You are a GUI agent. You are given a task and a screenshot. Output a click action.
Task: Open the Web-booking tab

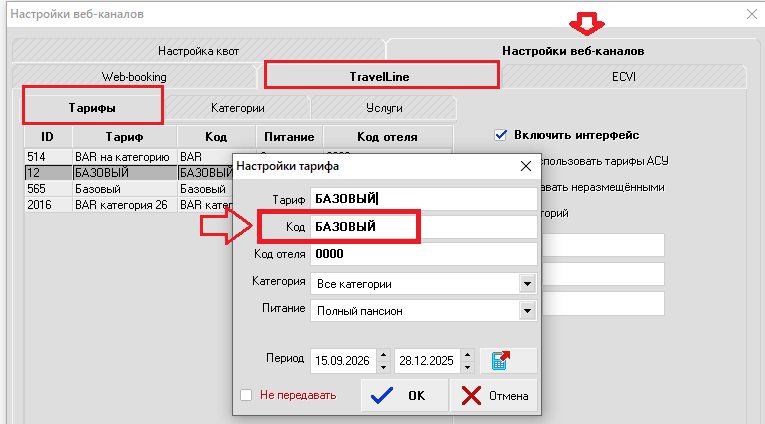pos(134,77)
